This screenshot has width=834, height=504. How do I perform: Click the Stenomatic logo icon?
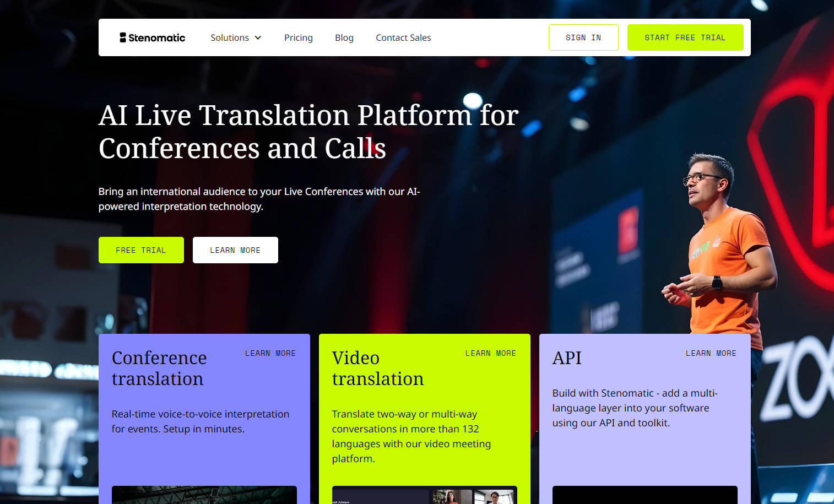click(x=123, y=37)
